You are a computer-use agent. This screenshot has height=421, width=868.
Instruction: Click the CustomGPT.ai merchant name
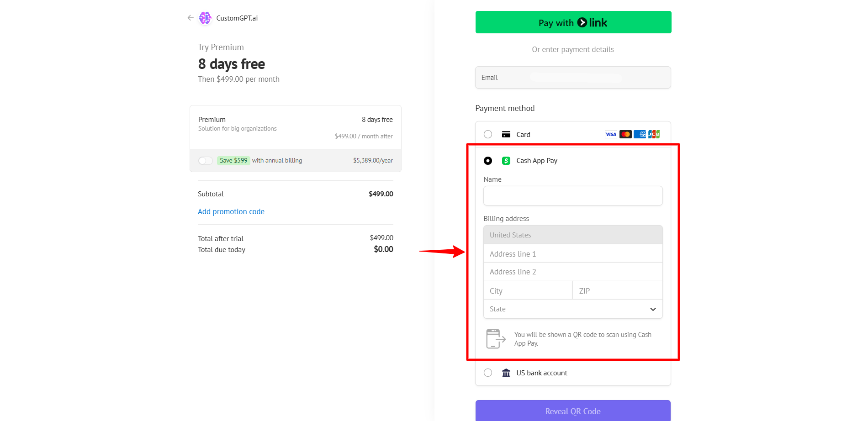[237, 18]
